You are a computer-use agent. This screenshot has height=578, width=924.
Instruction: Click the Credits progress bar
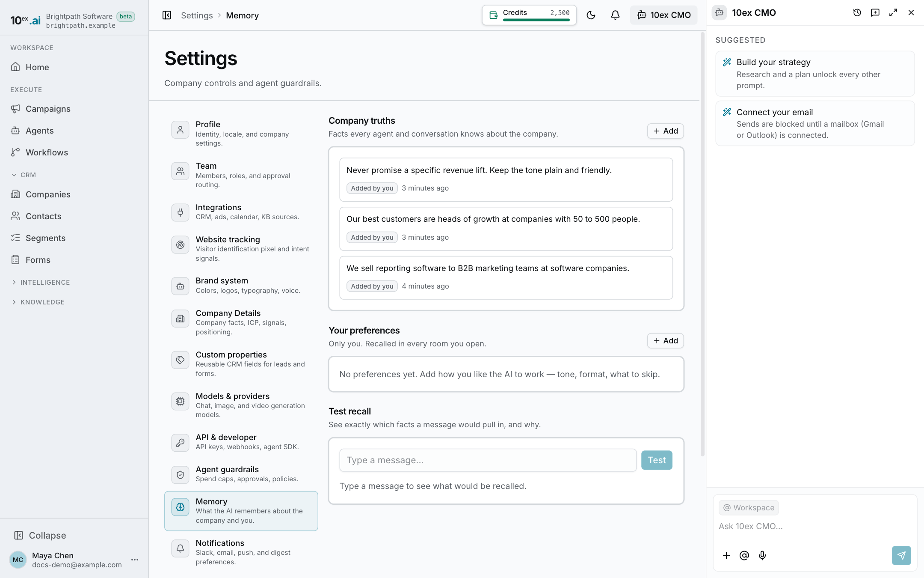click(536, 20)
